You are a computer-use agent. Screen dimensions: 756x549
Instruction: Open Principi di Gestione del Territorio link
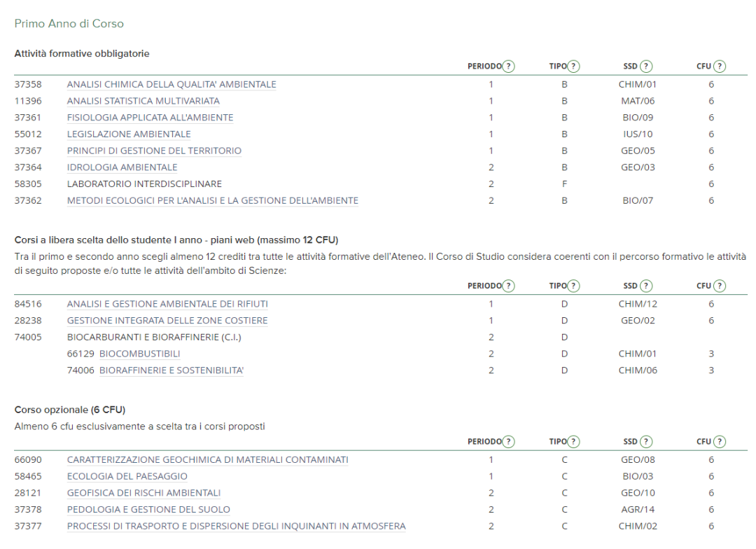154,151
